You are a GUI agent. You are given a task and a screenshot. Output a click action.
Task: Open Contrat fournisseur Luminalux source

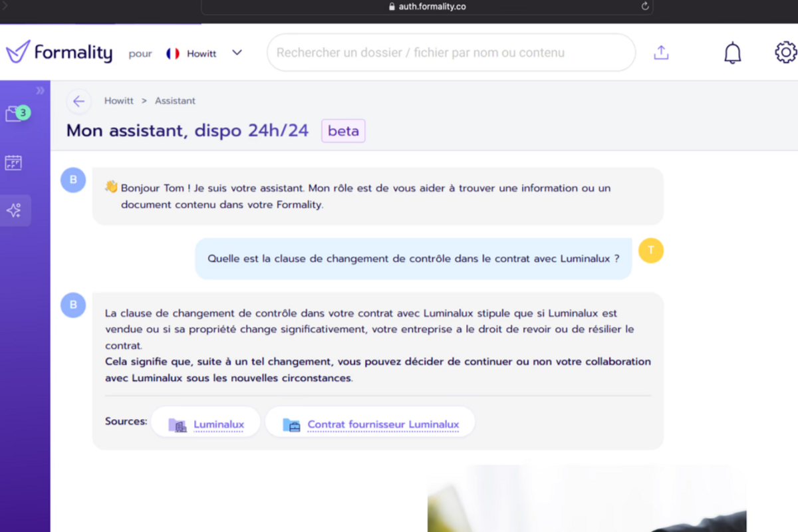[x=370, y=422]
